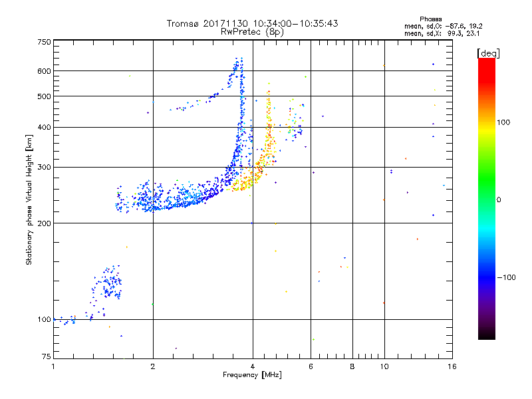Click the height-axis tick label "100" km
The width and height of the screenshot is (532, 399).
44,319
